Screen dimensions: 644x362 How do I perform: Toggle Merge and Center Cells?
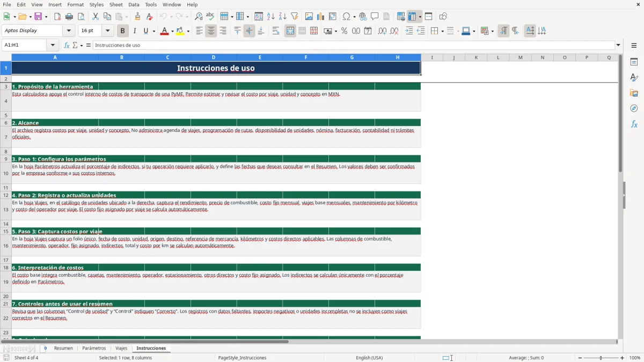tap(290, 31)
